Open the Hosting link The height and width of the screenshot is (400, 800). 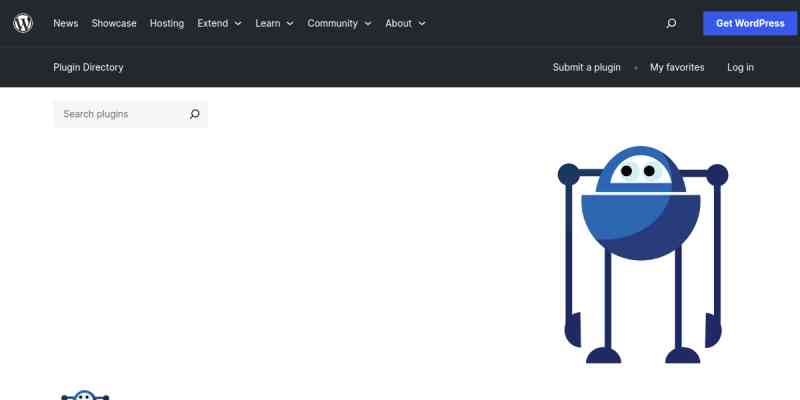tap(167, 23)
